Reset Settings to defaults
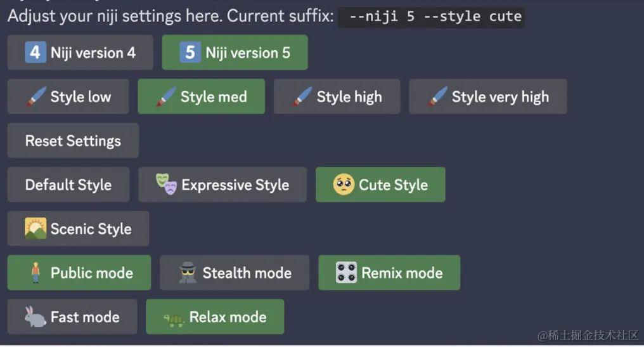 73,141
